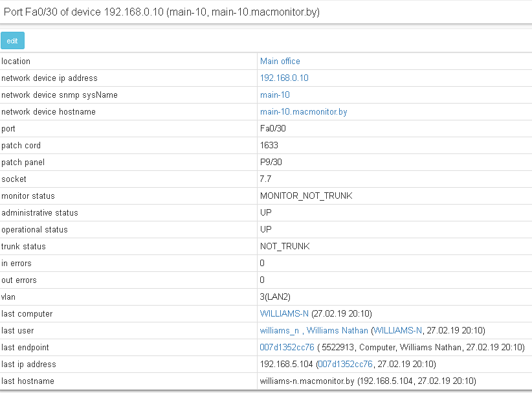Click the NOT_TRUNK trunk status value
The image size is (532, 393).
tap(285, 247)
